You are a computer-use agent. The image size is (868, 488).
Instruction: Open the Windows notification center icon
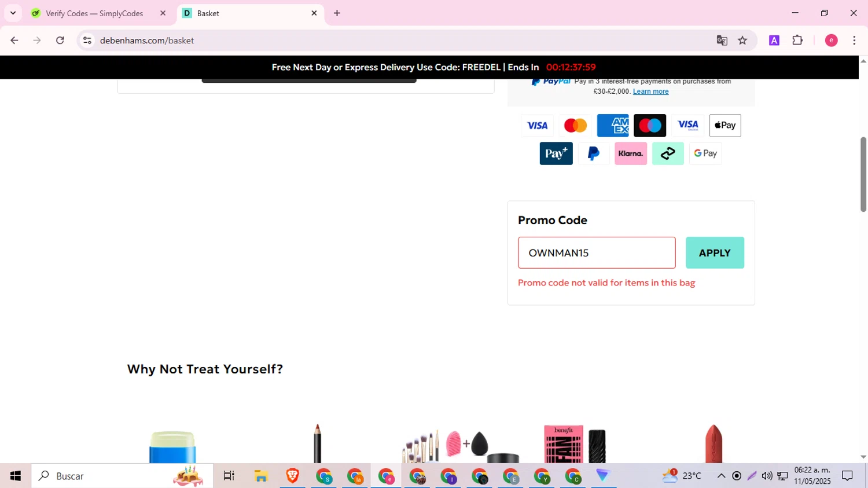coord(848,476)
